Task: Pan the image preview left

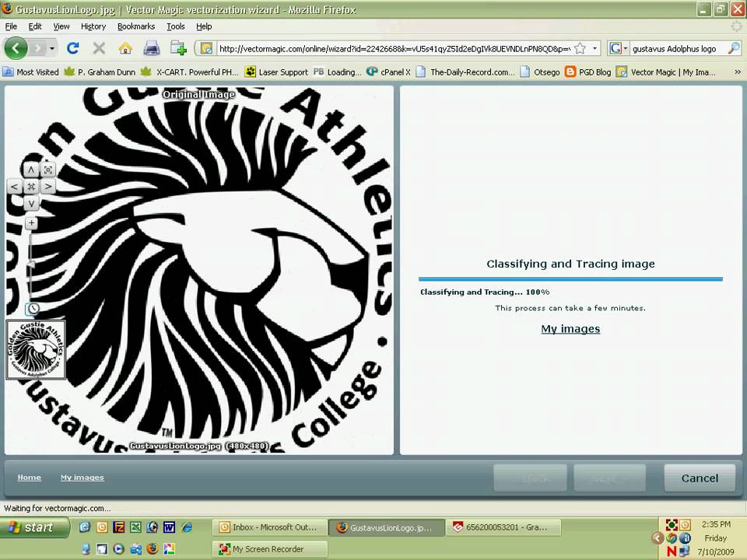Action: (x=15, y=187)
